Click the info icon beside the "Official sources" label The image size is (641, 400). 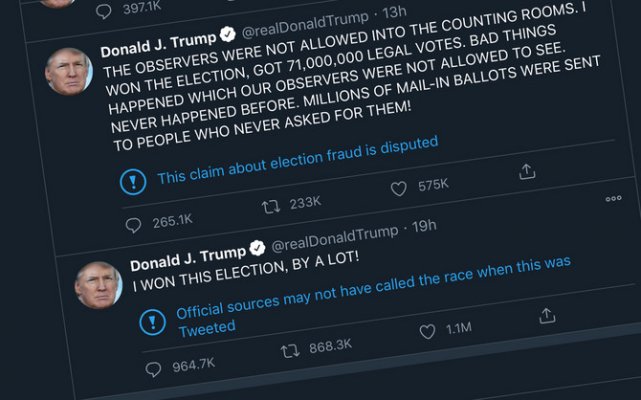click(x=151, y=321)
